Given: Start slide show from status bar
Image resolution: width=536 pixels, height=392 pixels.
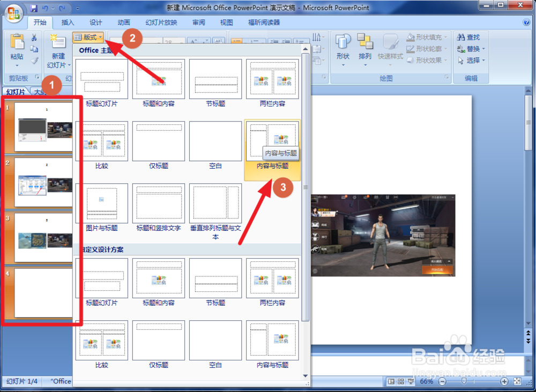Looking at the screenshot, I should point(410,381).
